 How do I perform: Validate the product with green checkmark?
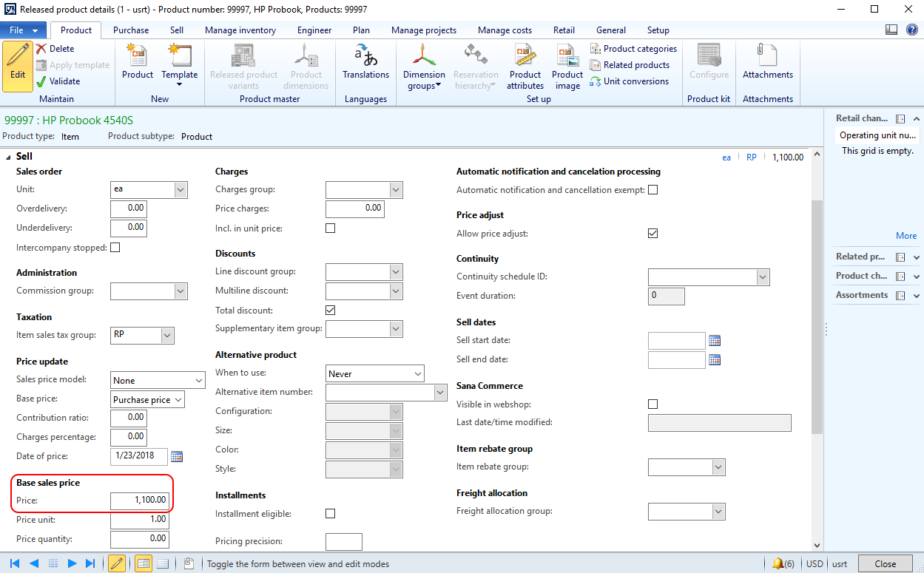[58, 81]
